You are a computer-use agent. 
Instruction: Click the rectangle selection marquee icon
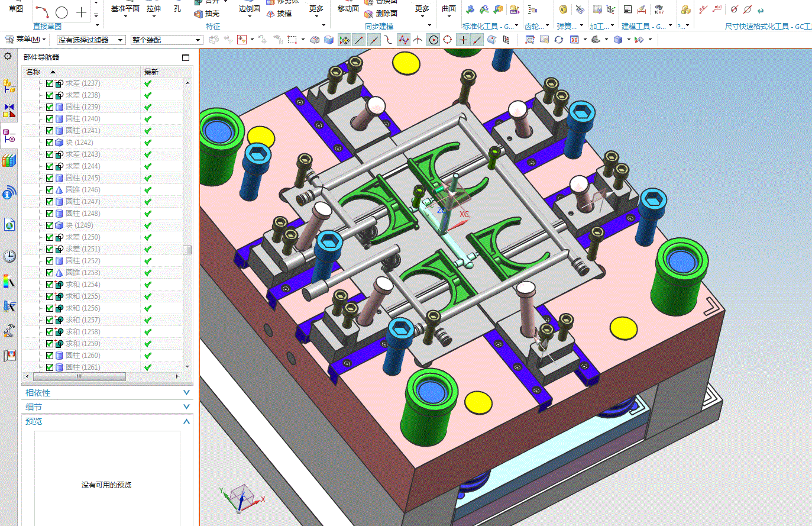point(292,40)
